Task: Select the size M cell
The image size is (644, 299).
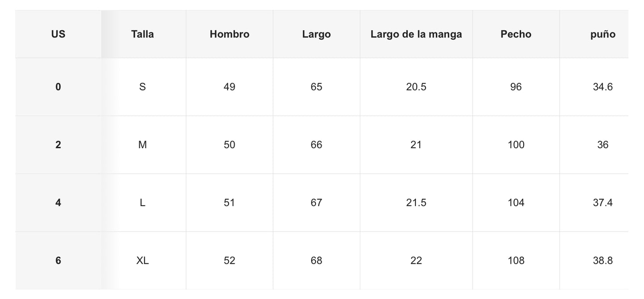Action: pyautogui.click(x=143, y=145)
